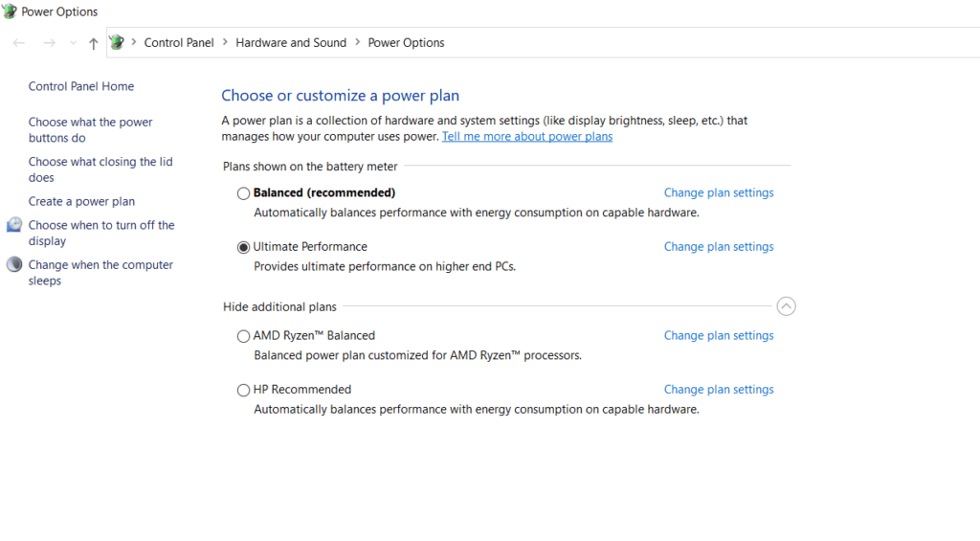Select the Ultimate Performance radio button
The height and width of the screenshot is (541, 980).
243,248
